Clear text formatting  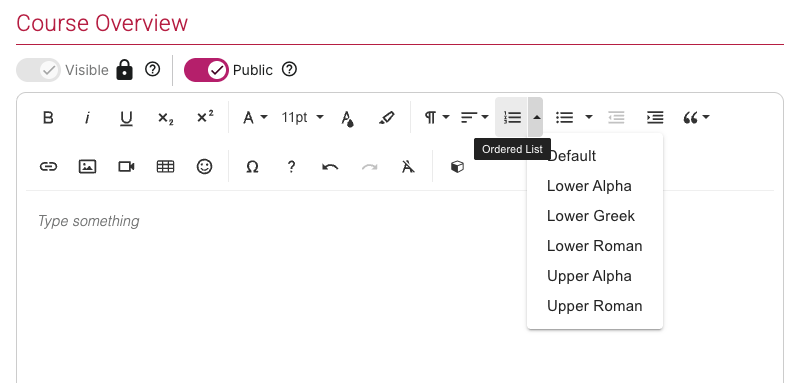(408, 167)
